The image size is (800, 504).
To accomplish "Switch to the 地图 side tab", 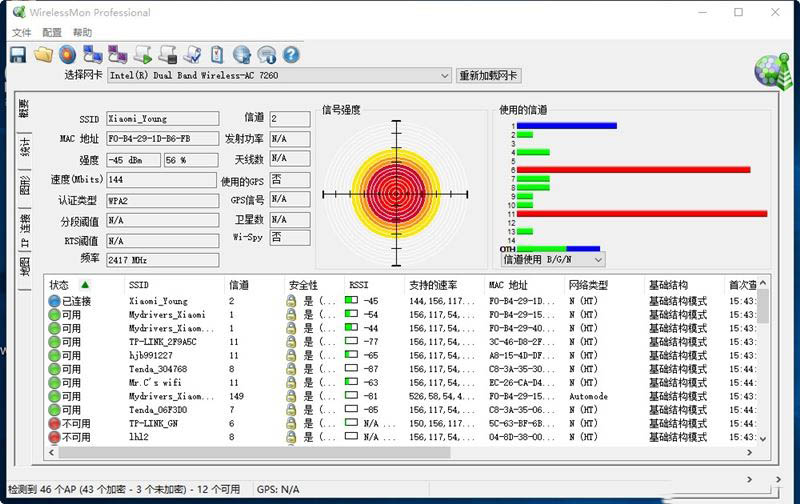I will coord(24,266).
